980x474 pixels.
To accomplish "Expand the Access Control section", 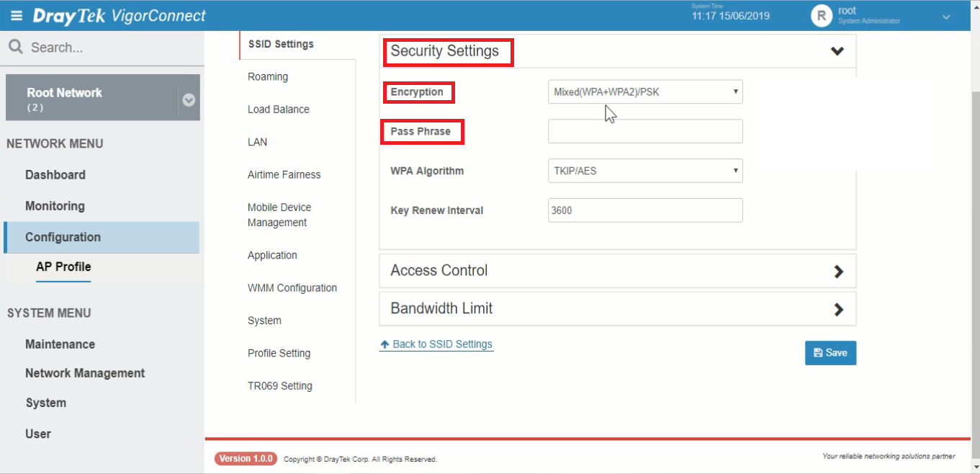I will click(x=837, y=272).
